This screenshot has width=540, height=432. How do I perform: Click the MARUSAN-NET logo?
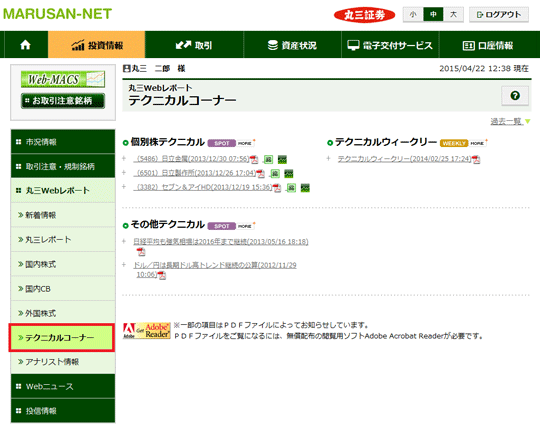tap(57, 14)
